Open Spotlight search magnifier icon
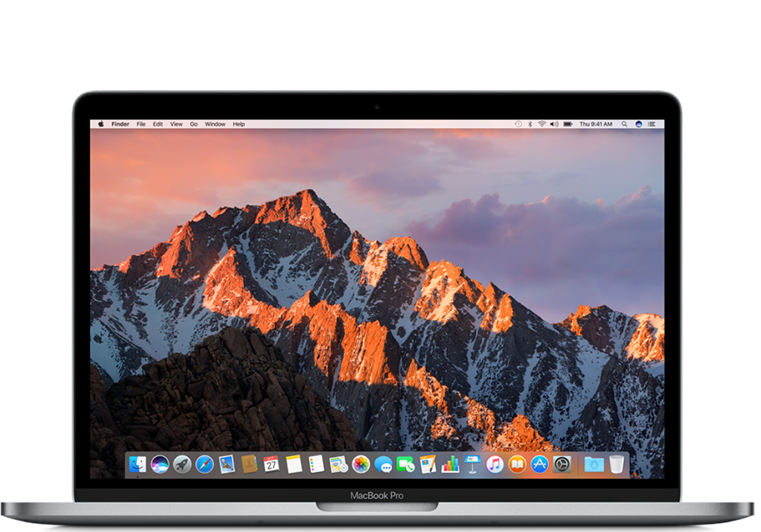Screen dimensions: 761x532 625,124
